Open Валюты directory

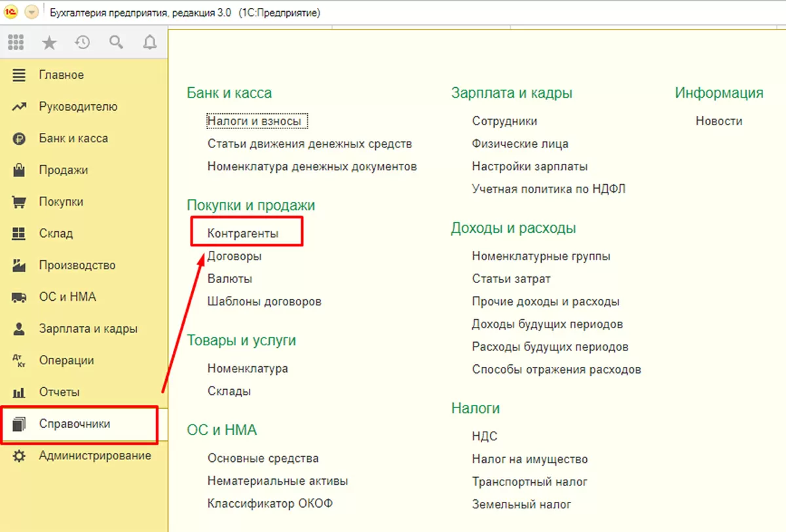click(230, 278)
